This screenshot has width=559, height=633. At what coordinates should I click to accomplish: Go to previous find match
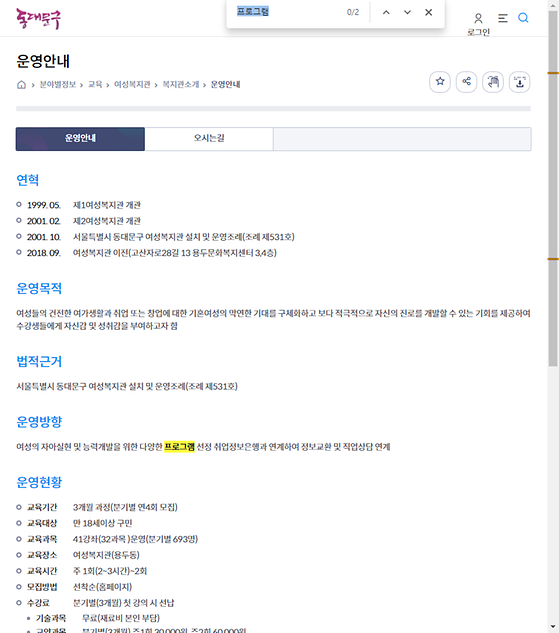(x=386, y=13)
